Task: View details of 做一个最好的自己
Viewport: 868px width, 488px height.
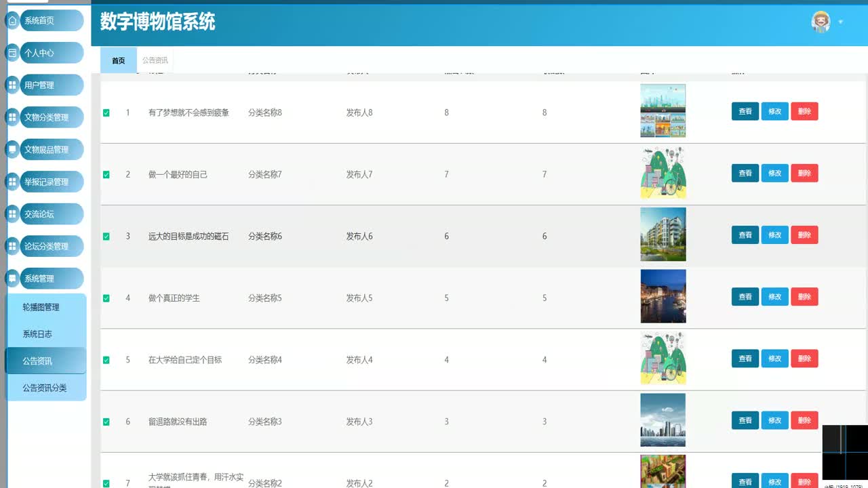Action: tap(745, 173)
